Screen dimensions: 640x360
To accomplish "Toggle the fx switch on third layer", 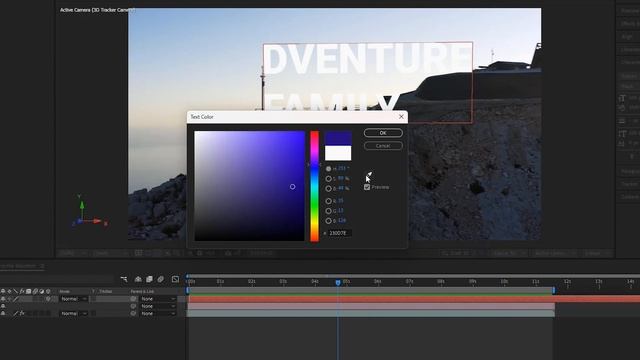I will point(22,313).
